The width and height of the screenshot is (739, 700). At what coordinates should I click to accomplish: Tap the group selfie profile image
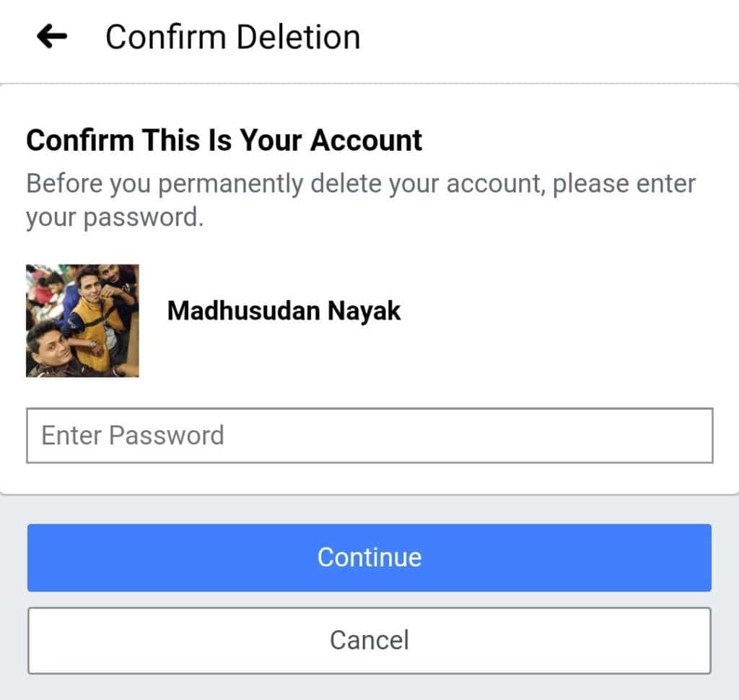point(82,320)
